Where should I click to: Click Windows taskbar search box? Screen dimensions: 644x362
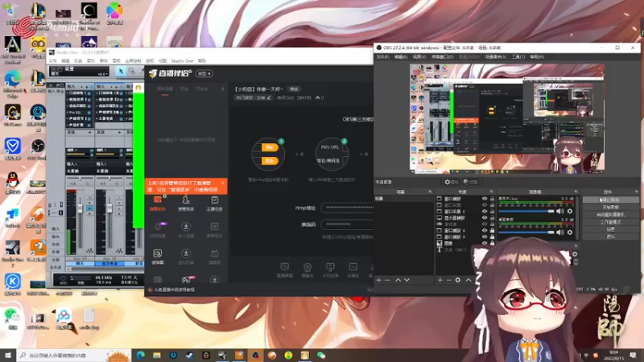pos(74,356)
